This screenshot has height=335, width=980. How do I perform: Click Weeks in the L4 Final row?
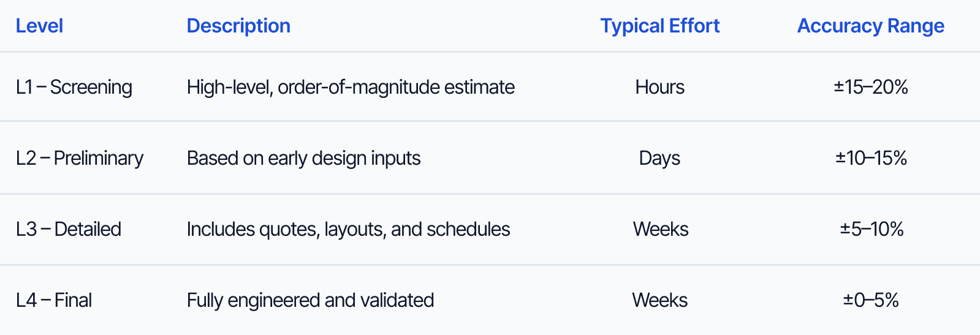[659, 300]
